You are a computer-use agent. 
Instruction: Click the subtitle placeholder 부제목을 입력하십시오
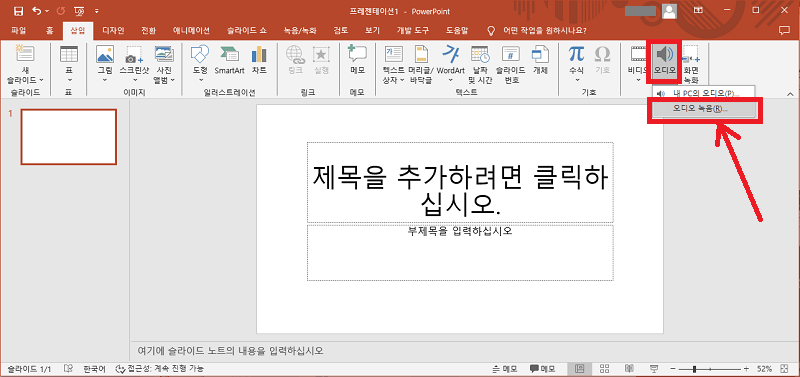[x=460, y=253]
